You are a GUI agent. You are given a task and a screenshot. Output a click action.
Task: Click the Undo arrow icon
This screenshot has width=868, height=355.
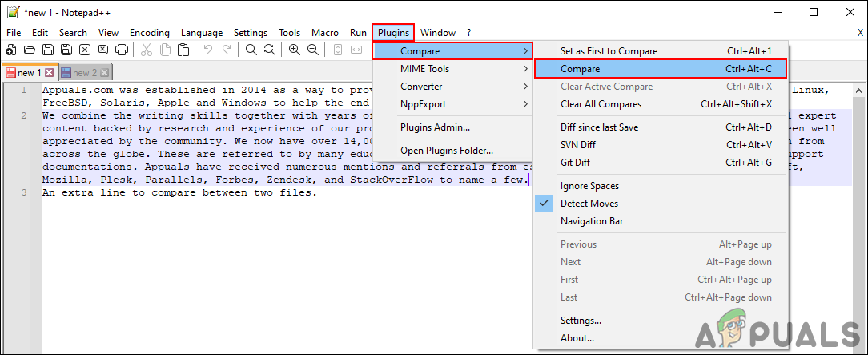click(208, 50)
